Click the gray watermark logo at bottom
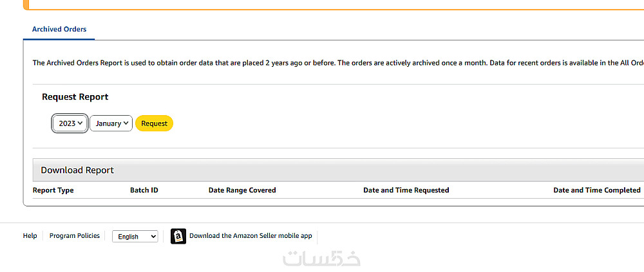 (321, 258)
